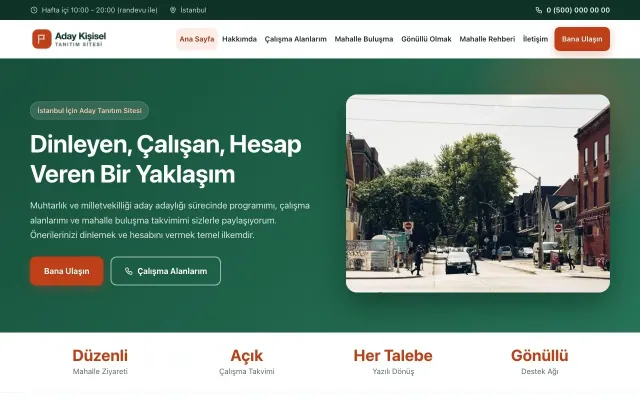Select Mahalle Buluşma in navigation
This screenshot has height=400, width=640.
364,39
